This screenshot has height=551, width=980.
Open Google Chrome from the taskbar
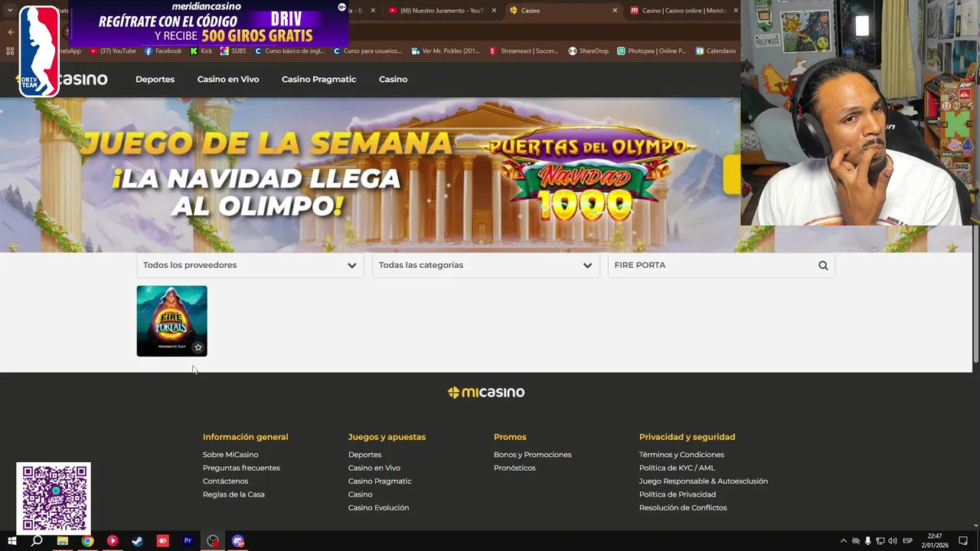click(x=87, y=541)
